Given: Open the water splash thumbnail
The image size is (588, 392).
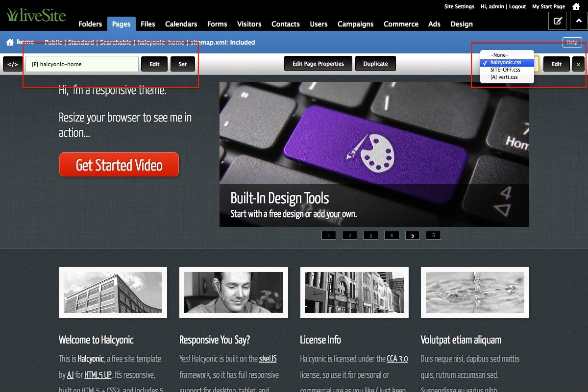Looking at the screenshot, I should click(x=475, y=293).
